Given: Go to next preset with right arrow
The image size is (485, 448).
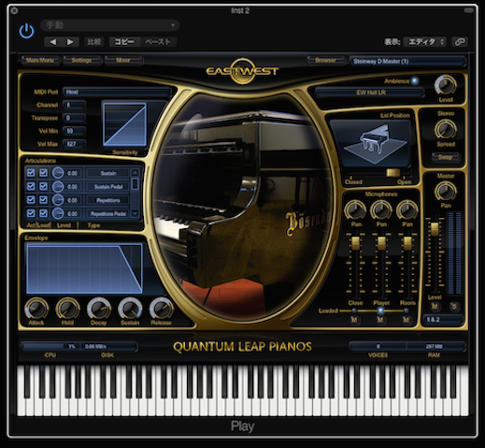Looking at the screenshot, I should [70, 42].
